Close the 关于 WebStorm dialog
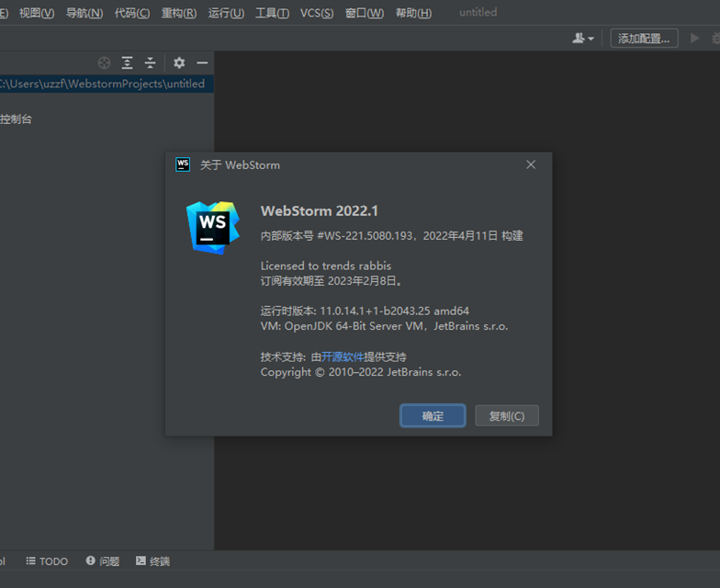The image size is (720, 588). (x=531, y=164)
